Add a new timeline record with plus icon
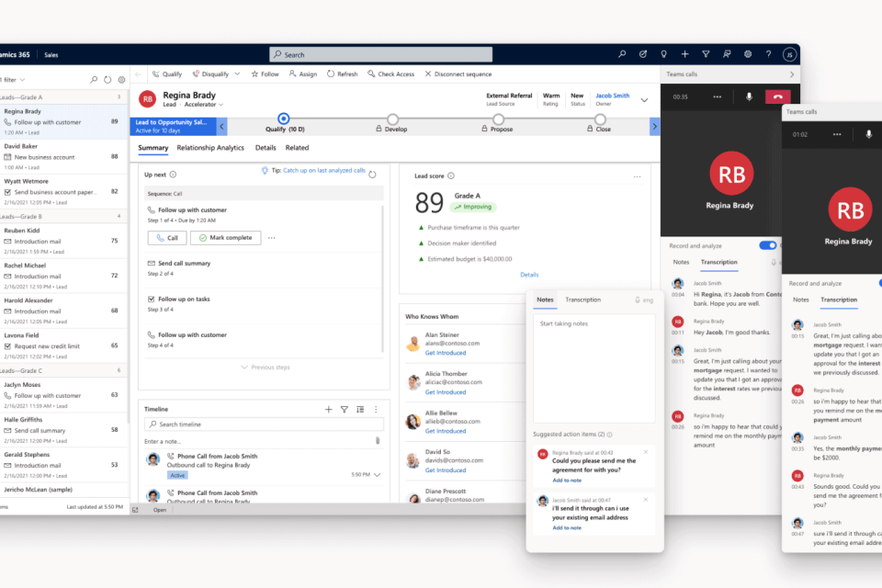This screenshot has height=588, width=882. 328,409
